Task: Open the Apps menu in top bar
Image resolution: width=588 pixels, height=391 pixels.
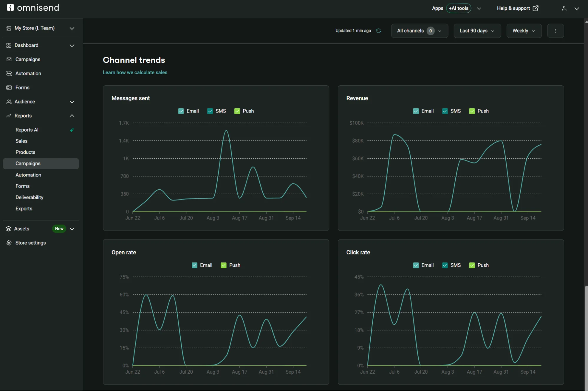Action: (x=437, y=8)
